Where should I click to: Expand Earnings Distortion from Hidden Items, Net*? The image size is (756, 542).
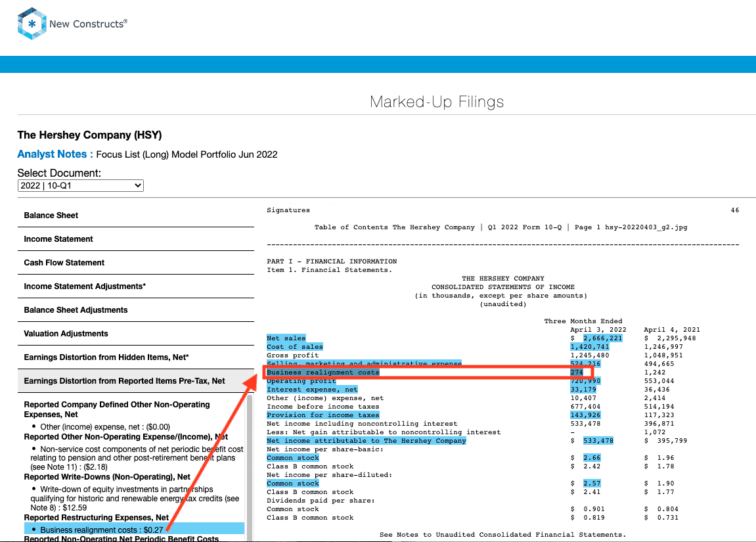click(x=136, y=357)
